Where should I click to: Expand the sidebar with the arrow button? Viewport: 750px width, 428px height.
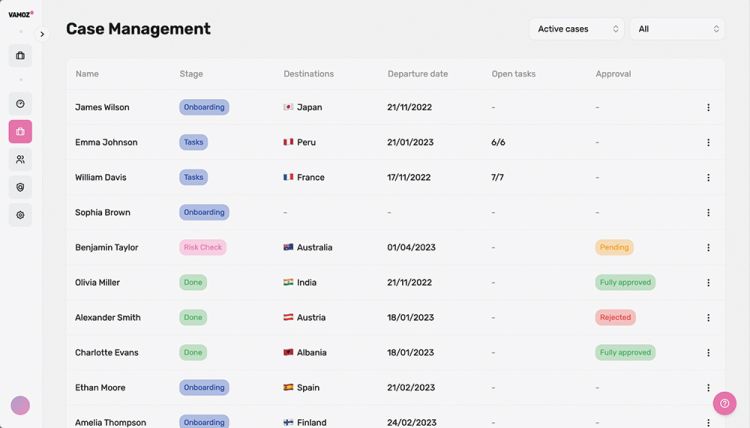tap(42, 34)
